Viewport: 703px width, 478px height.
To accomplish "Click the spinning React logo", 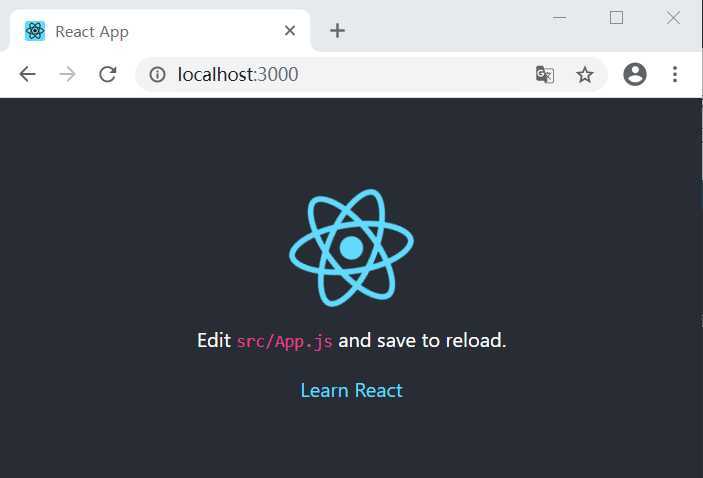I will click(x=352, y=248).
